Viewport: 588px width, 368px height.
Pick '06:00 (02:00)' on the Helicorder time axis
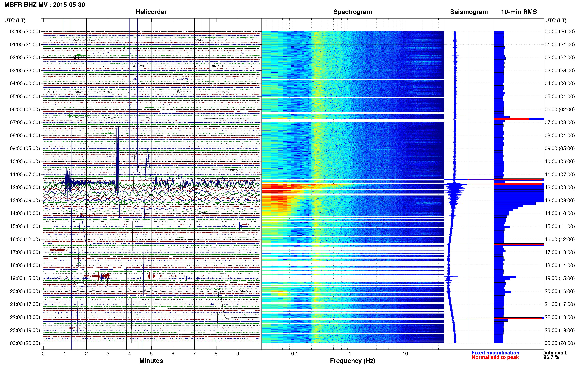(25, 110)
